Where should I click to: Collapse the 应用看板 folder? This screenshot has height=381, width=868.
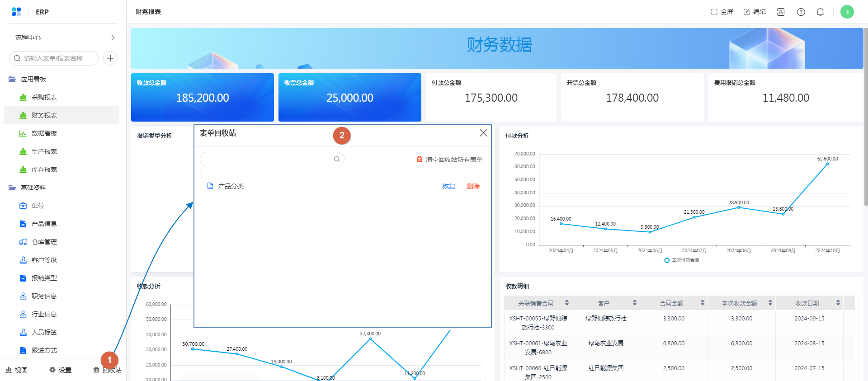[12, 79]
